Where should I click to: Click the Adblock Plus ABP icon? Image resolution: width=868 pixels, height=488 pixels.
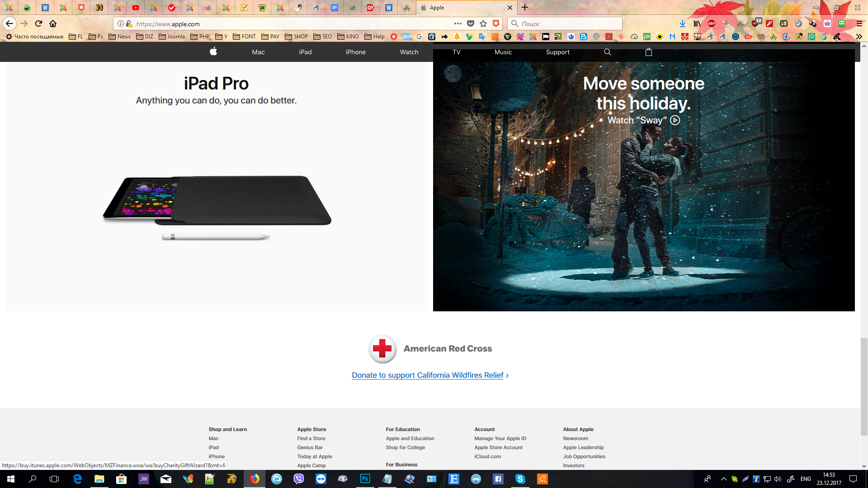click(x=712, y=23)
